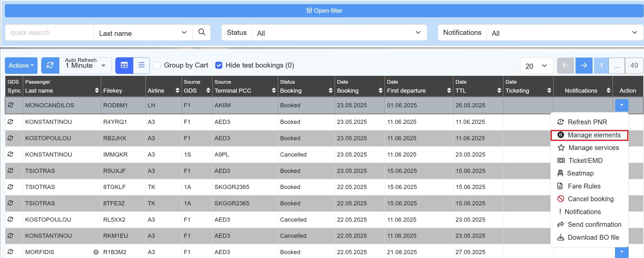The height and width of the screenshot is (258, 644).
Task: Click TTL date 26.05.2025 cell
Action: 478,105
